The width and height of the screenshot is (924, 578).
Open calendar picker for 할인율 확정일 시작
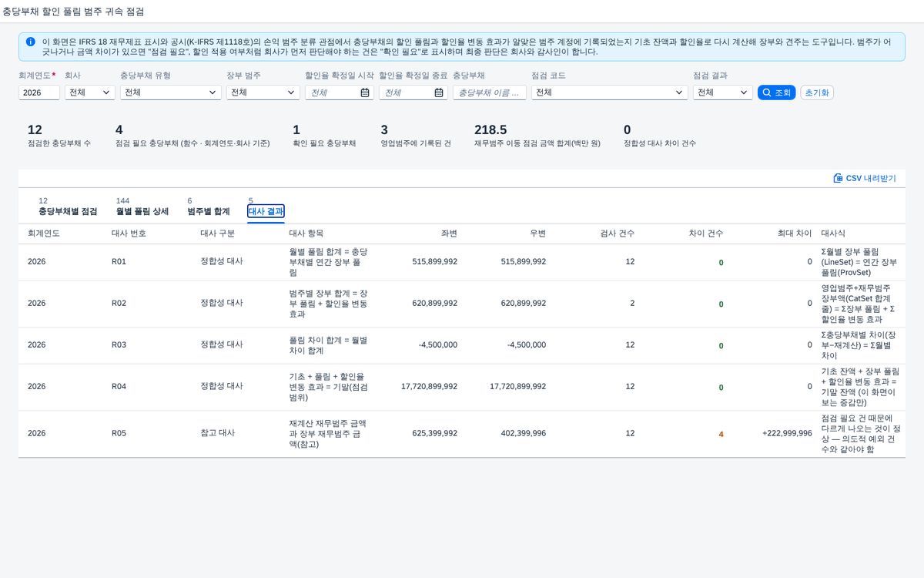[365, 92]
